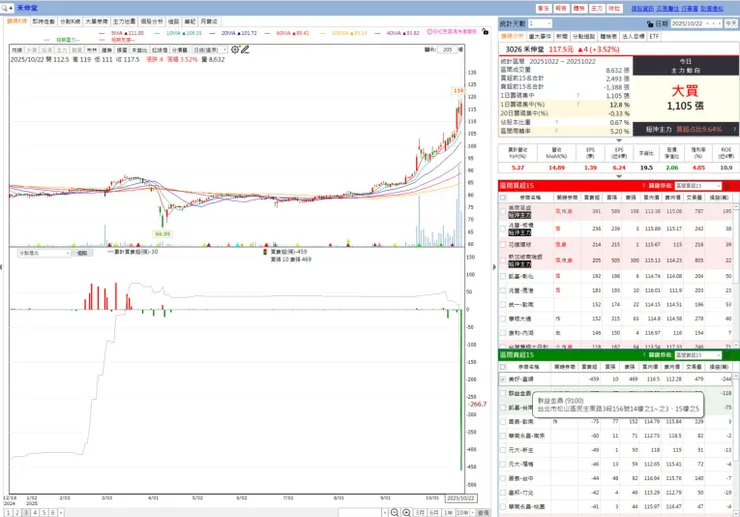This screenshot has height=517, width=740.
Task: Open the indicator dropdown above lower chart
Action: (x=44, y=253)
